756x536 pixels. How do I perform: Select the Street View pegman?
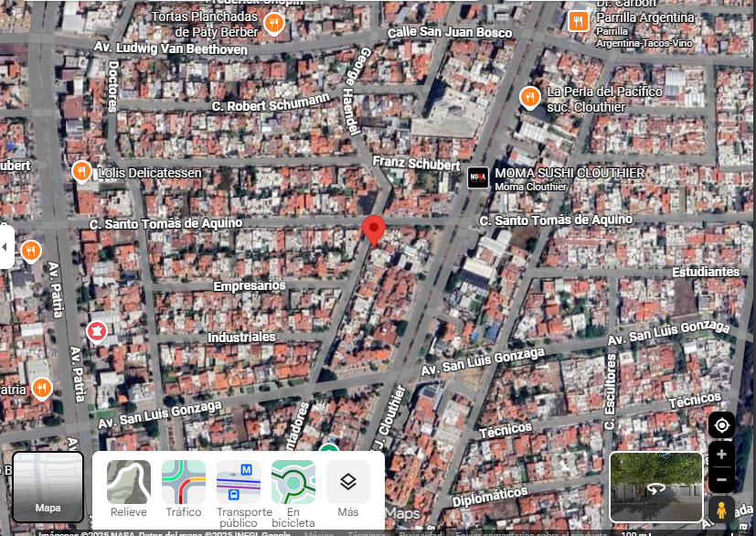pos(721,510)
